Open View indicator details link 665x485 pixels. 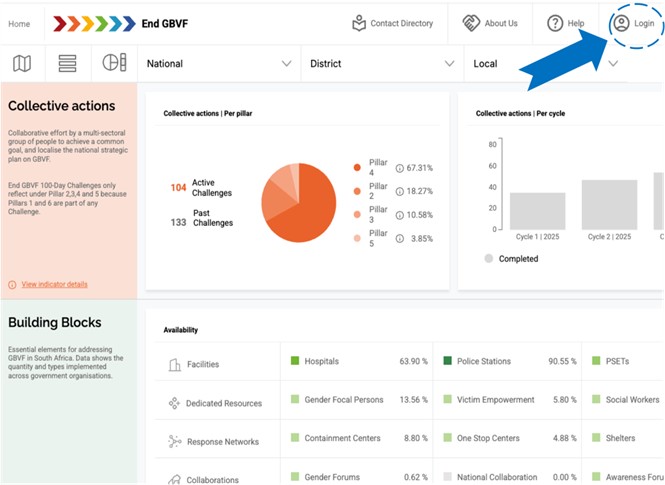[x=54, y=284]
